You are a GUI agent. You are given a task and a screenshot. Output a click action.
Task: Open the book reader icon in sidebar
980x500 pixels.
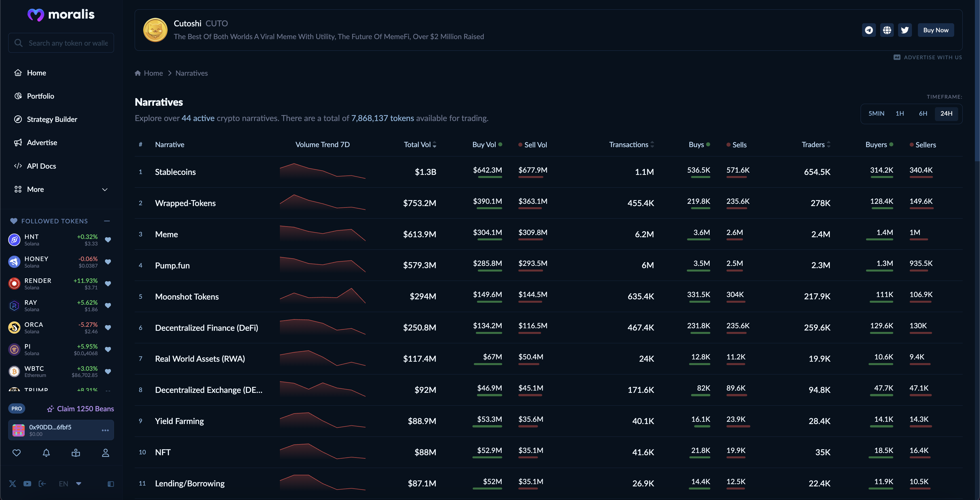[76, 452]
